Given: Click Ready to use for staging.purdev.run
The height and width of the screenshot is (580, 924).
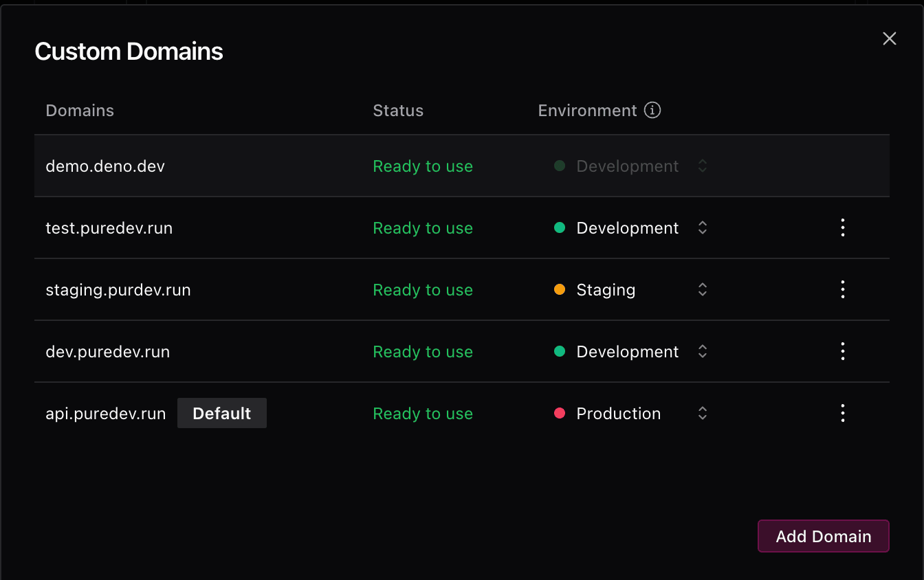Looking at the screenshot, I should click(422, 289).
